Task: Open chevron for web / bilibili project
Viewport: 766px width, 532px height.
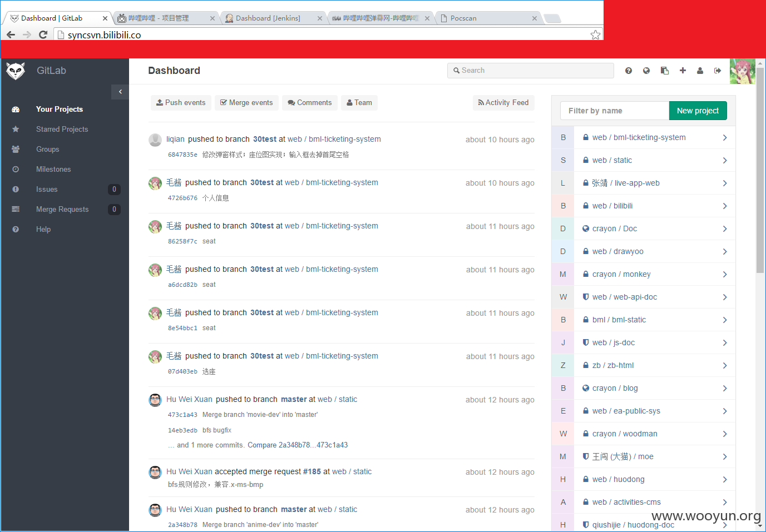Action: [x=725, y=206]
